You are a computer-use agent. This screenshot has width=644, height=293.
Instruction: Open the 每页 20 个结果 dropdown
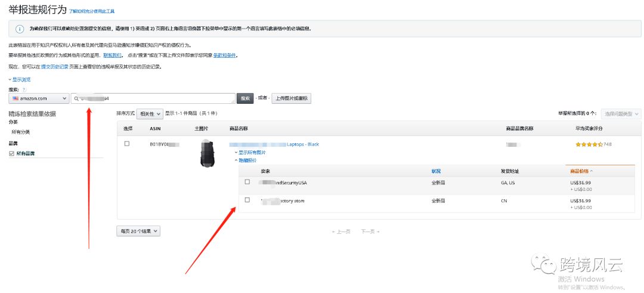[x=138, y=231]
